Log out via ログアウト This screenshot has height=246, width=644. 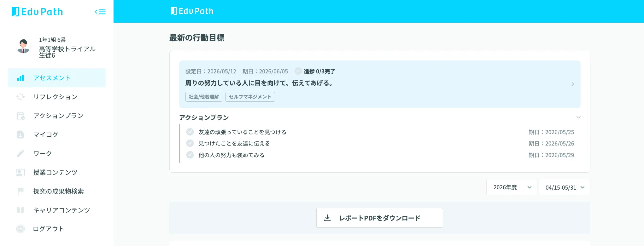click(57, 229)
